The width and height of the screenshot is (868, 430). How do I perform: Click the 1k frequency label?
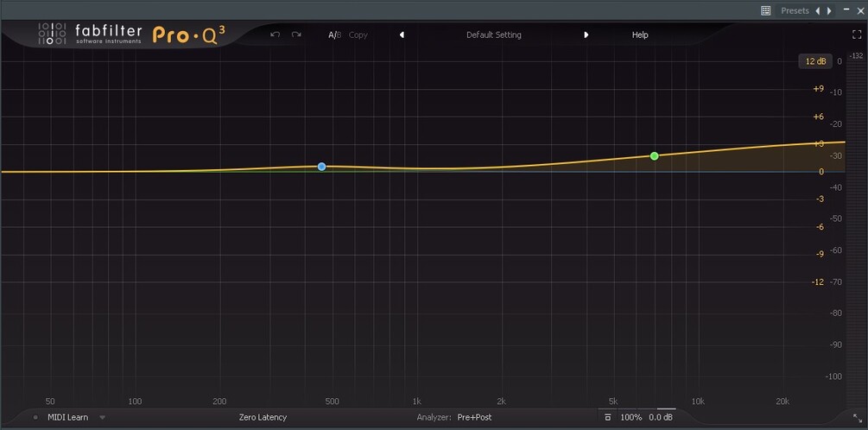[417, 402]
